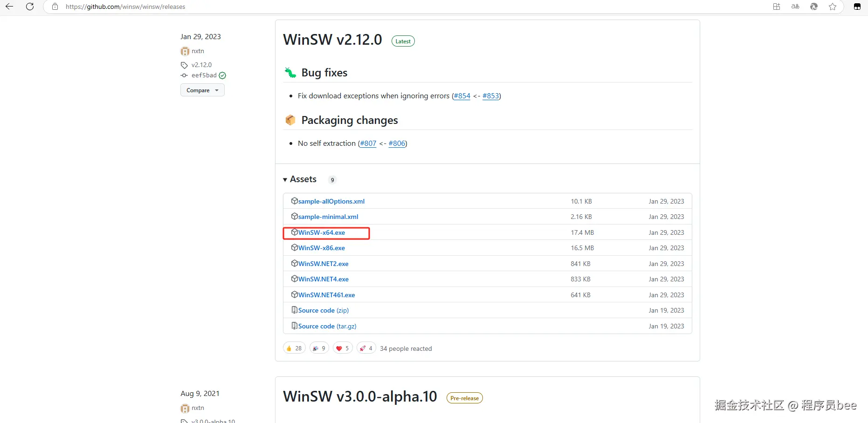Open pull request #854
The width and height of the screenshot is (868, 423).
(462, 96)
